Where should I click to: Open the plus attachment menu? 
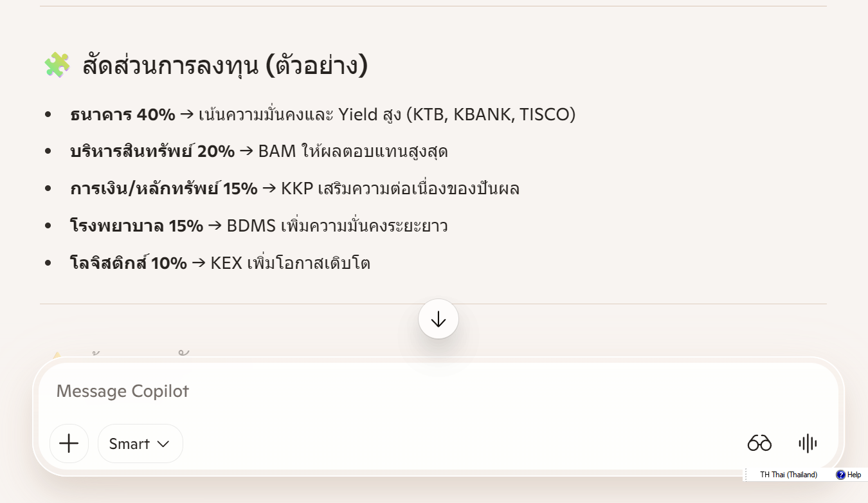(x=69, y=443)
